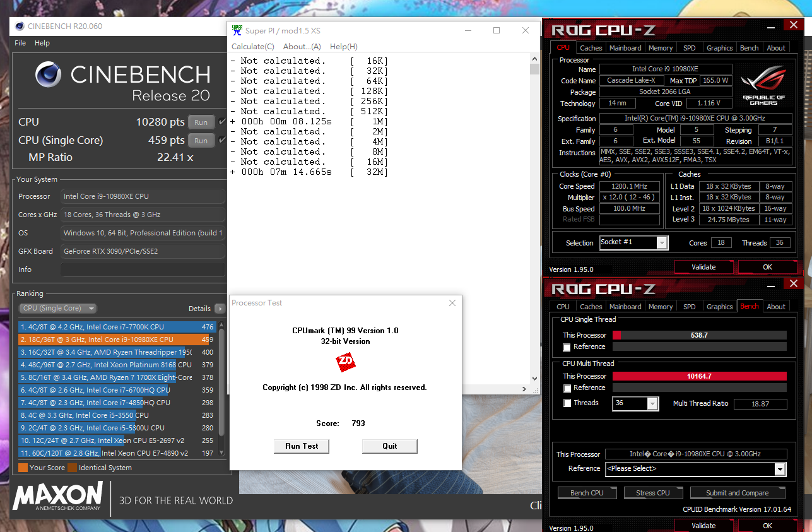Click Bench CPU button

587,493
